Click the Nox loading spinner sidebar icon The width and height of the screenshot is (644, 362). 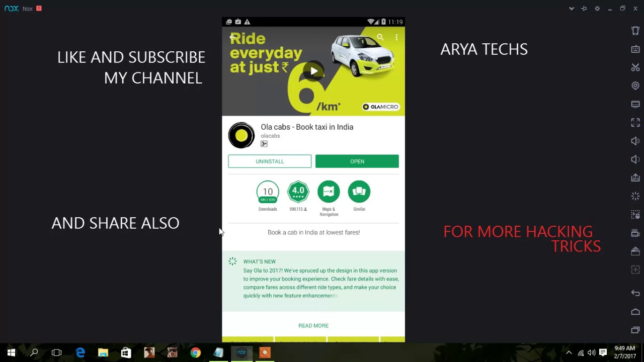[635, 196]
